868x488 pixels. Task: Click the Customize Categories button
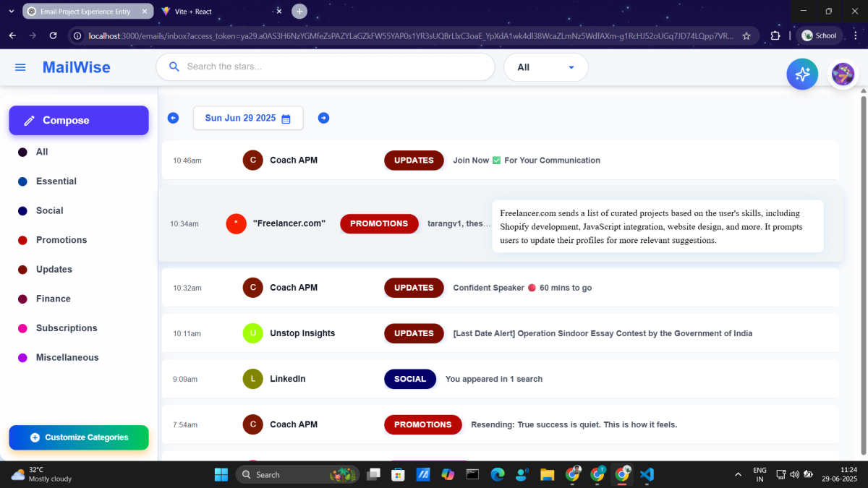tap(79, 437)
